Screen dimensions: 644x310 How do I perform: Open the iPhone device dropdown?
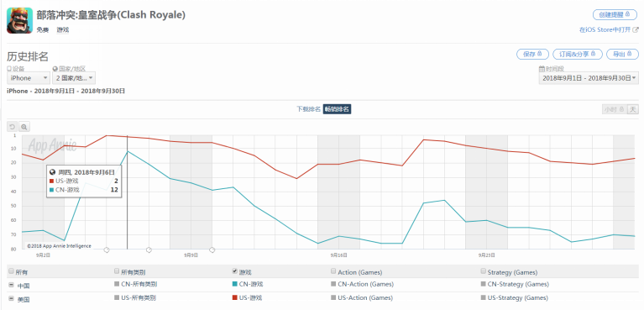point(29,78)
